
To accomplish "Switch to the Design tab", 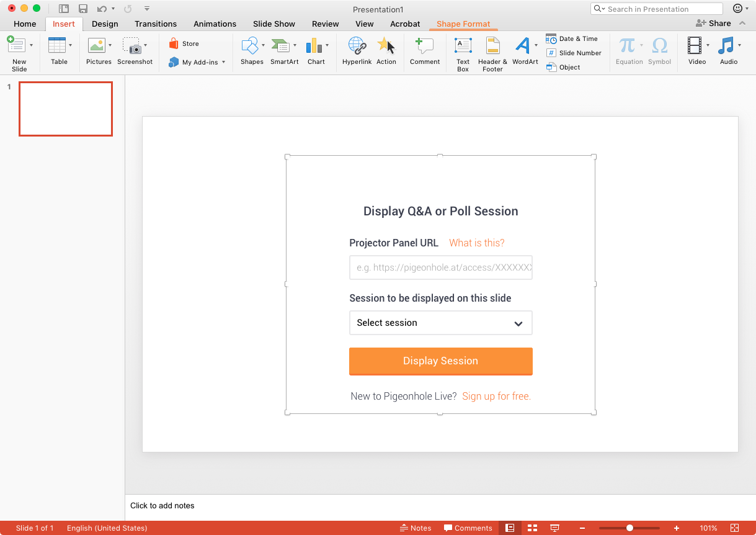I will tap(105, 24).
